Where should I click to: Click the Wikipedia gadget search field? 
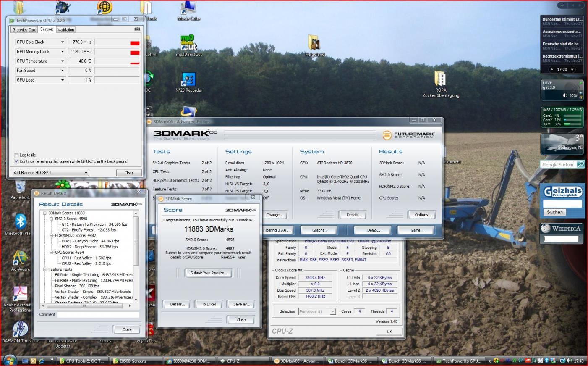tap(561, 239)
